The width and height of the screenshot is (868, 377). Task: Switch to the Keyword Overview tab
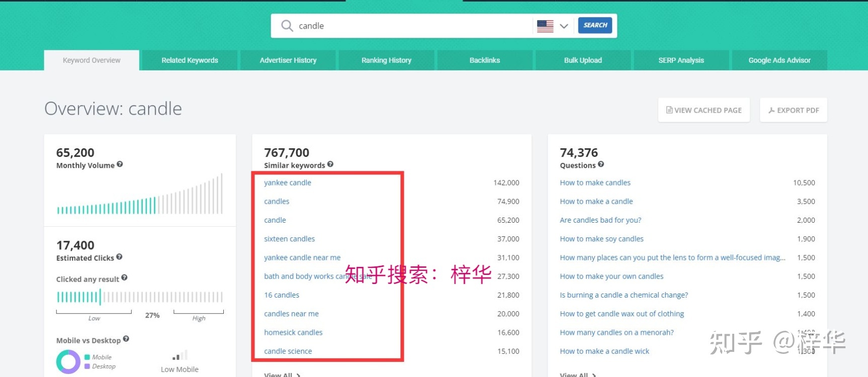[x=92, y=60]
